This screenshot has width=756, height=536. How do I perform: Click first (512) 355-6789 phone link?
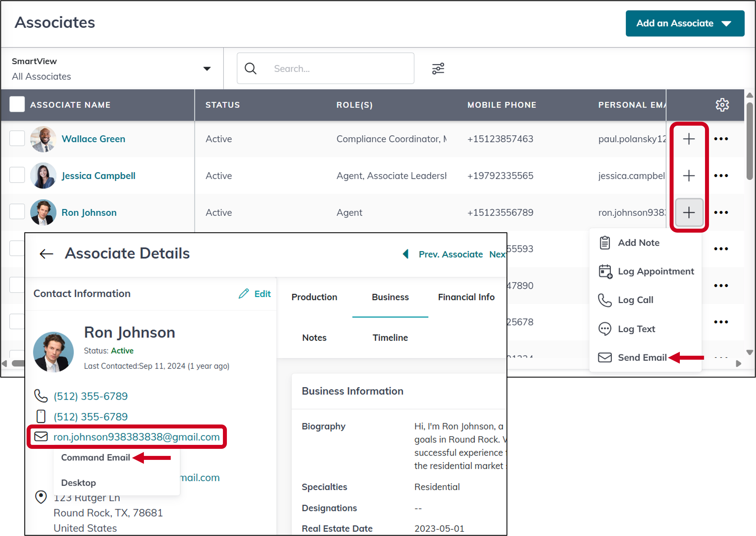pos(90,396)
